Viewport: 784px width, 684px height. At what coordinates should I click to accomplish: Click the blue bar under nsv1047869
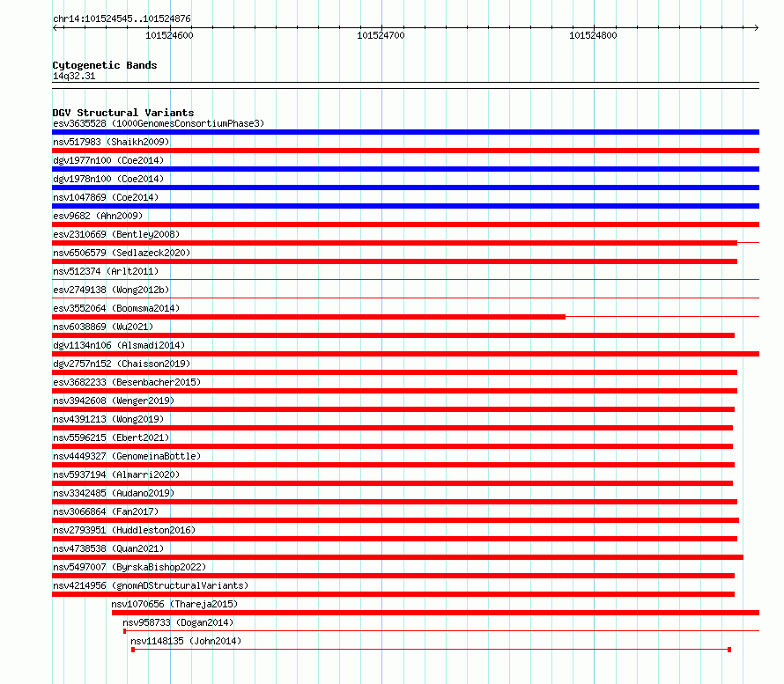405,206
